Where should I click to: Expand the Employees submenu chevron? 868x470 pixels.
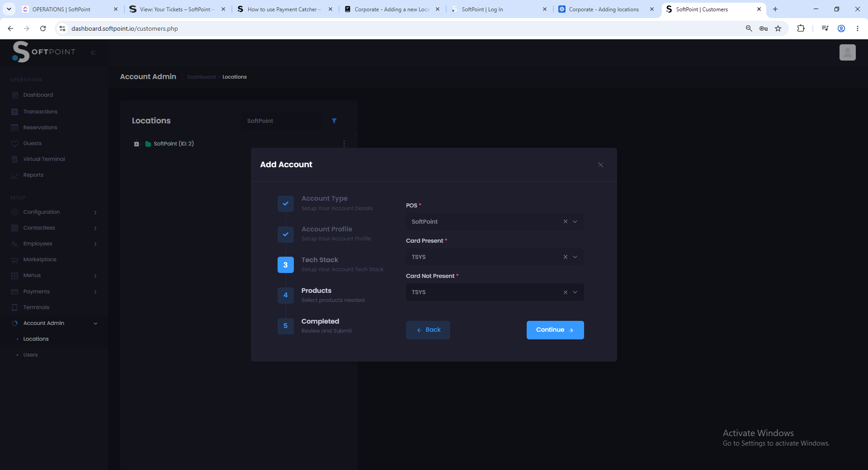point(95,244)
